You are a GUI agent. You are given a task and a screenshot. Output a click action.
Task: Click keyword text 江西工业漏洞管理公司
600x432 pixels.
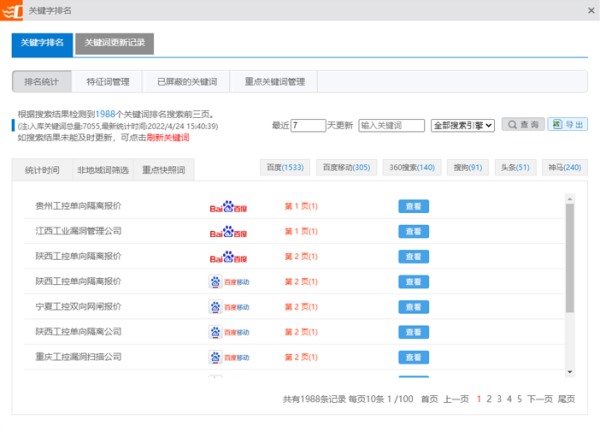(x=78, y=231)
